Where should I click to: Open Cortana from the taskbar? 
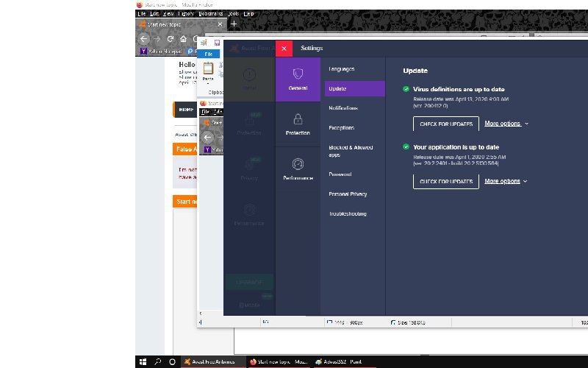[172, 361]
